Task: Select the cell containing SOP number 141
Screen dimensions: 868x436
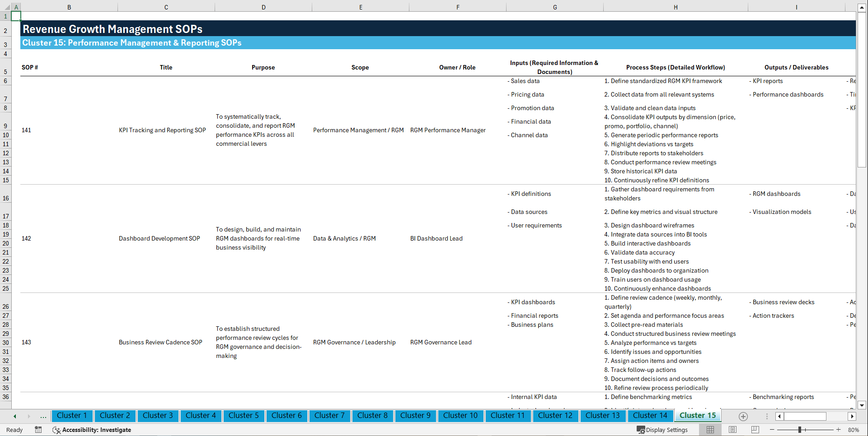Action: pyautogui.click(x=26, y=130)
